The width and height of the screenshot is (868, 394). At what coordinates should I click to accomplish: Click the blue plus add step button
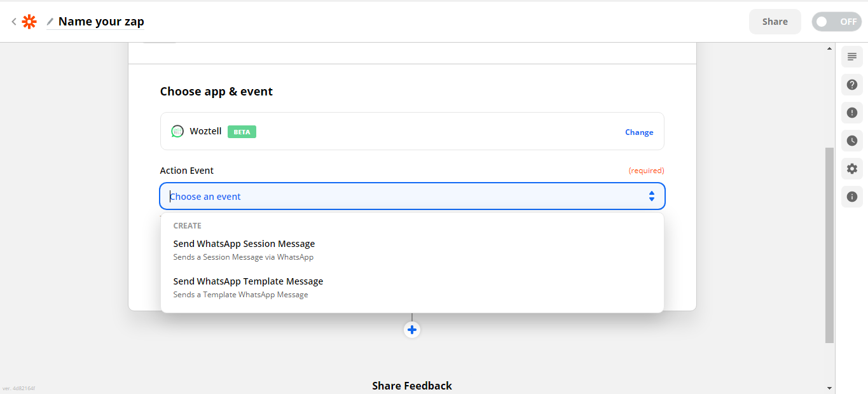[412, 330]
